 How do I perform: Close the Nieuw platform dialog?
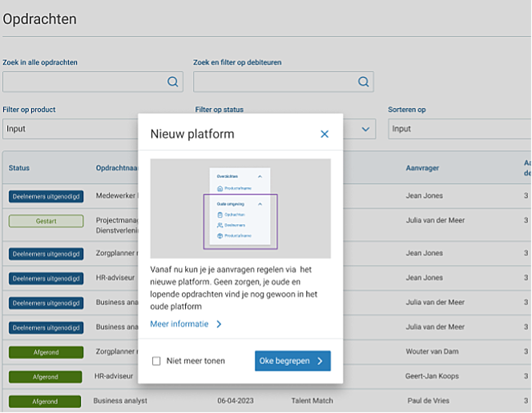(x=324, y=134)
